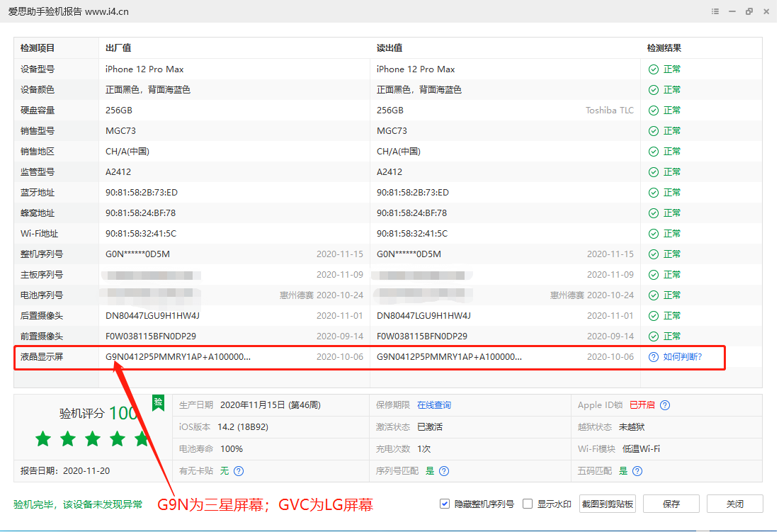
Task: Toggle the 隐藏整机序列号 checkbox
Action: [x=445, y=504]
